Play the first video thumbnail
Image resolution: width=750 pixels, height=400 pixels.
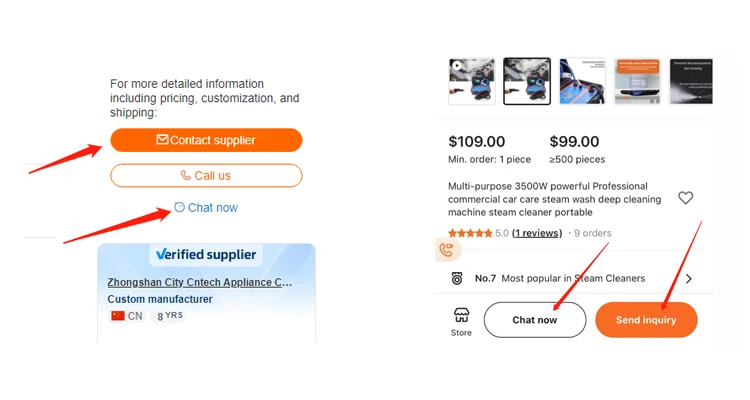(471, 81)
